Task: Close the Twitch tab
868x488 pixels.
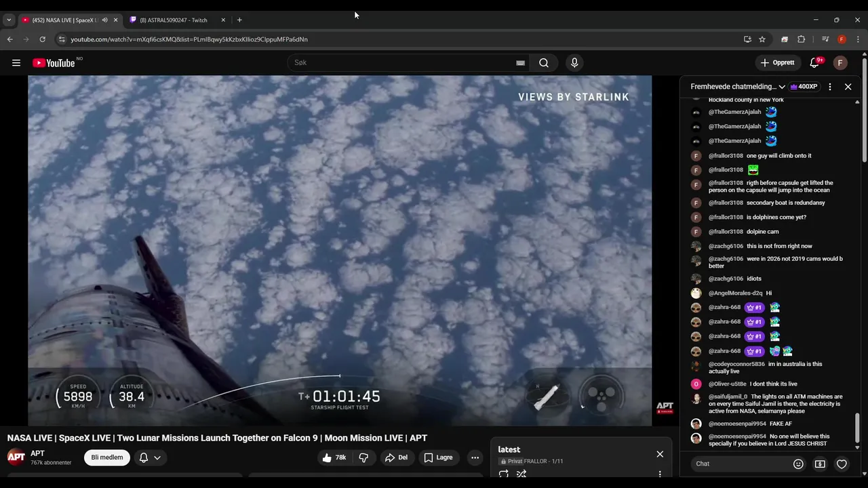Action: click(223, 20)
